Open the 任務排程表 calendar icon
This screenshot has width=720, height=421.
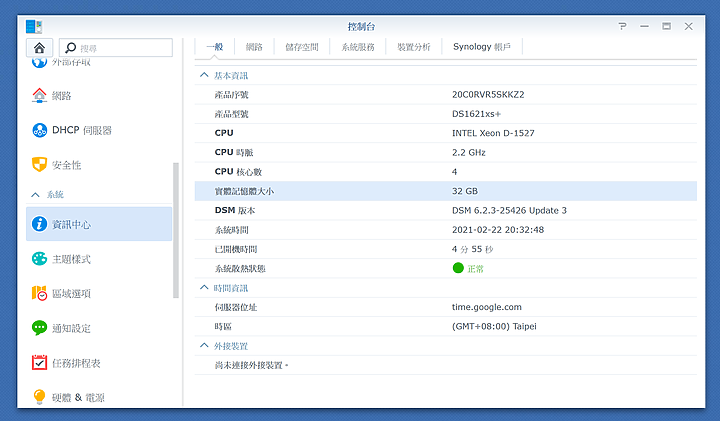point(39,363)
